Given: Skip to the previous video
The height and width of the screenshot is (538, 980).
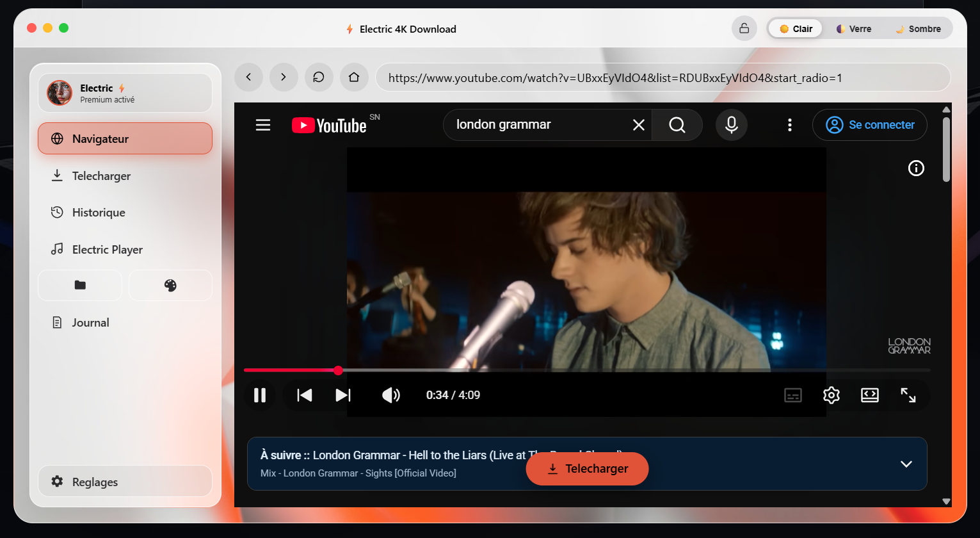Looking at the screenshot, I should (x=305, y=395).
